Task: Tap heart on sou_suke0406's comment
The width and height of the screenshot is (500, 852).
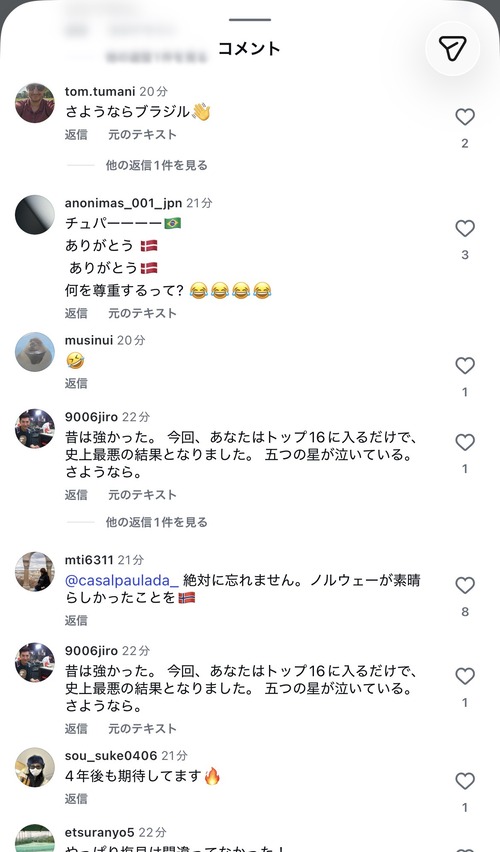Action: tap(465, 781)
